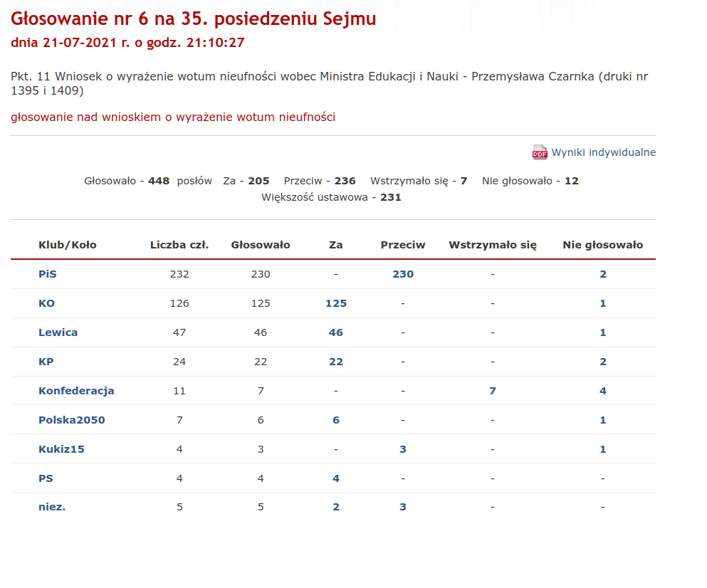This screenshot has height=588, width=707.
Task: Open the PiS club link
Action: pos(47,274)
